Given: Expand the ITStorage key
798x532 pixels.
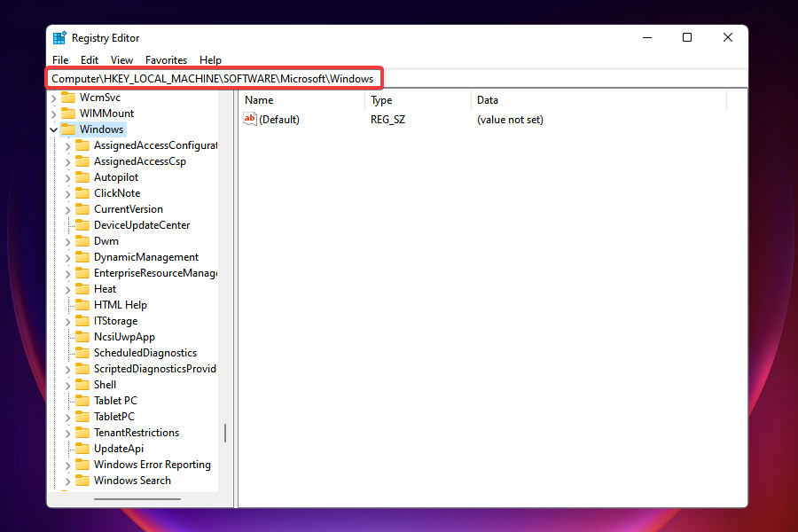Looking at the screenshot, I should pos(67,321).
